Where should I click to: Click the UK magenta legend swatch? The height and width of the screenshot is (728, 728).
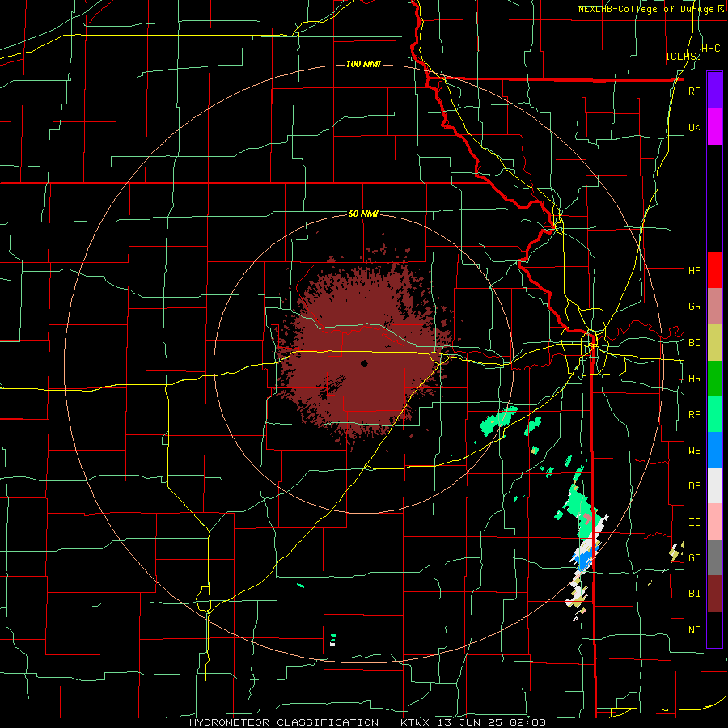(714, 127)
